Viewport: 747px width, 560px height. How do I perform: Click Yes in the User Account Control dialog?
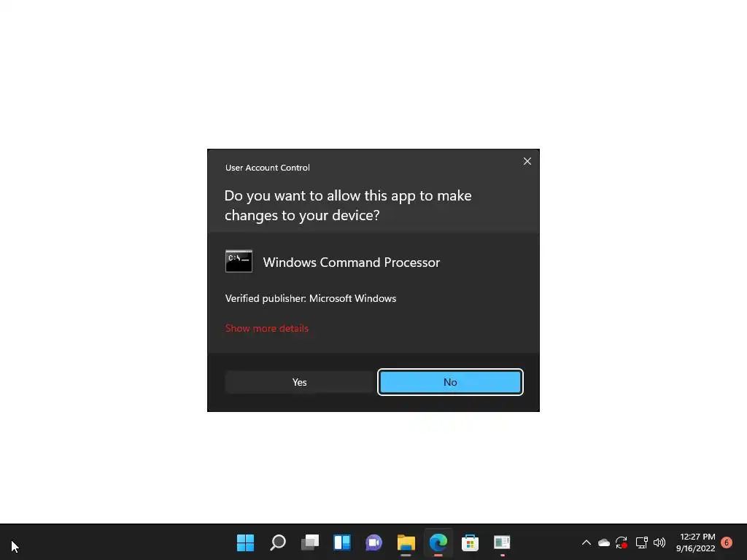pyautogui.click(x=300, y=382)
